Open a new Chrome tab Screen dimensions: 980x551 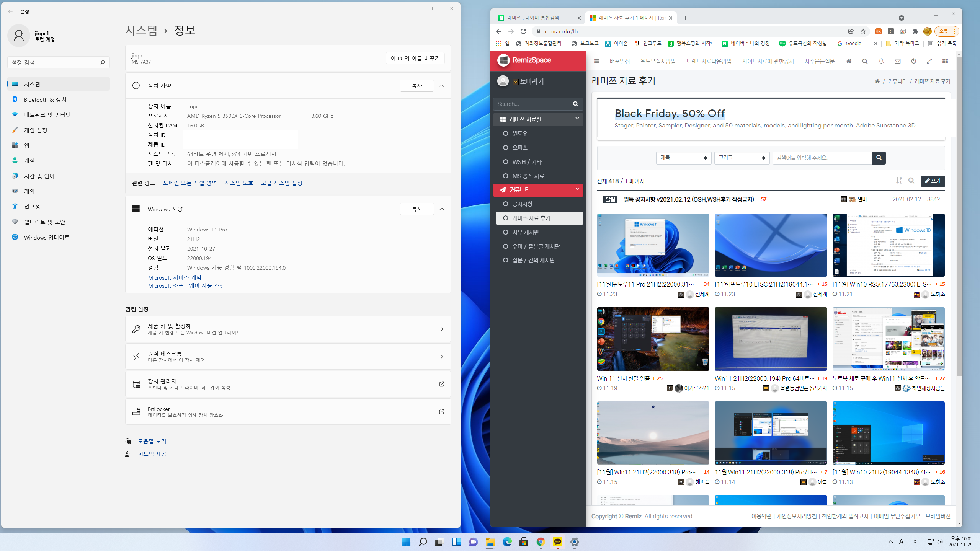coord(685,18)
